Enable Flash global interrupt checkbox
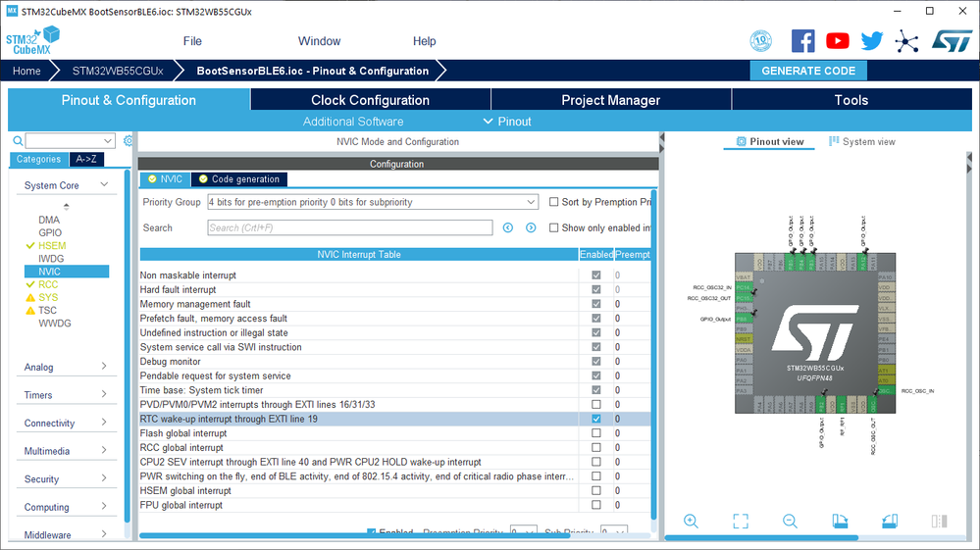This screenshot has width=980, height=550. (596, 433)
